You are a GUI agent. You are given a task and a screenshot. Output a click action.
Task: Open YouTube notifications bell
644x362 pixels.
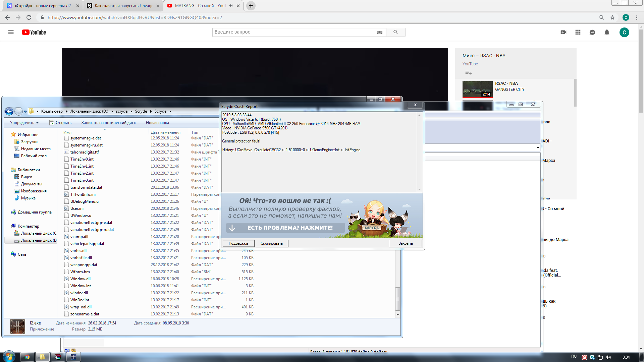tap(607, 32)
